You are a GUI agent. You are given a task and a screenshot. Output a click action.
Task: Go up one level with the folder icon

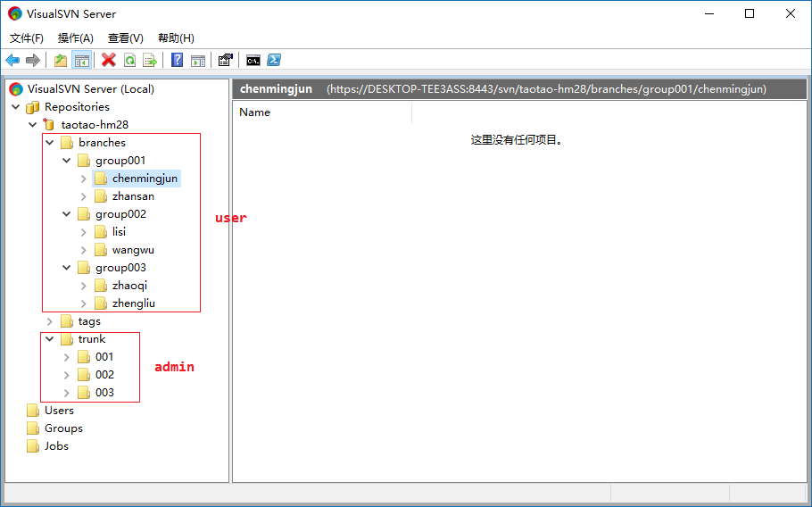click(x=61, y=60)
